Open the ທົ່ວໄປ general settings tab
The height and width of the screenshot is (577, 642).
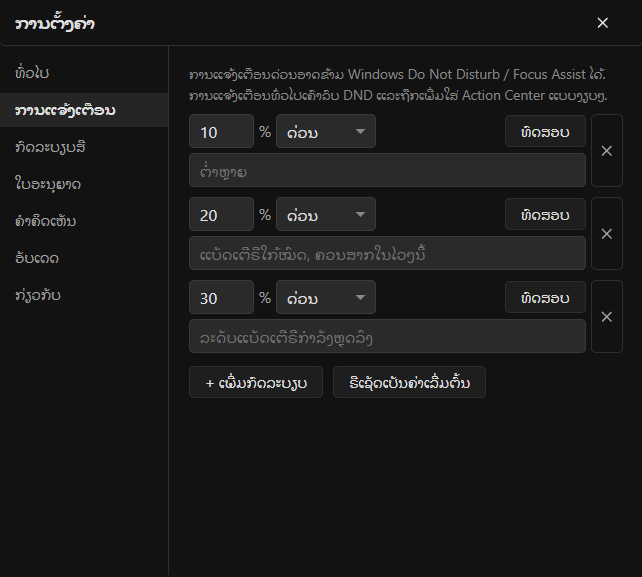point(84,73)
